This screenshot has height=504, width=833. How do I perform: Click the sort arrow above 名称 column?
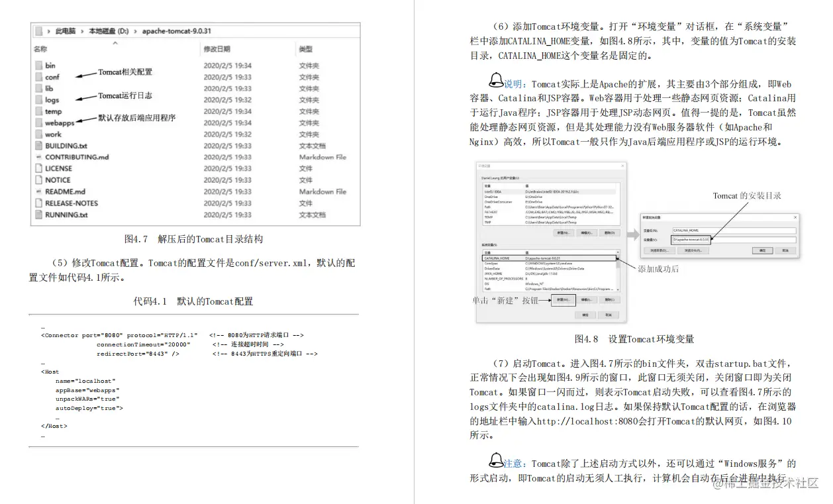(115, 42)
